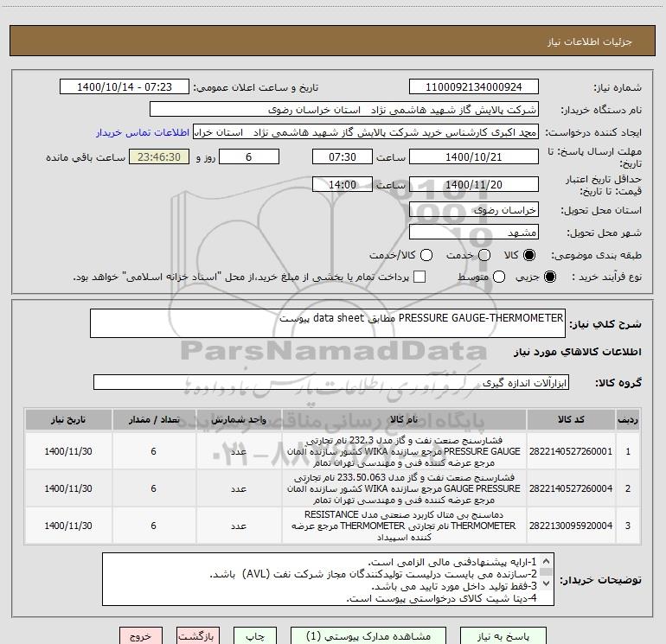Click the 233.50.063 pressure gauge item name

click(x=404, y=488)
